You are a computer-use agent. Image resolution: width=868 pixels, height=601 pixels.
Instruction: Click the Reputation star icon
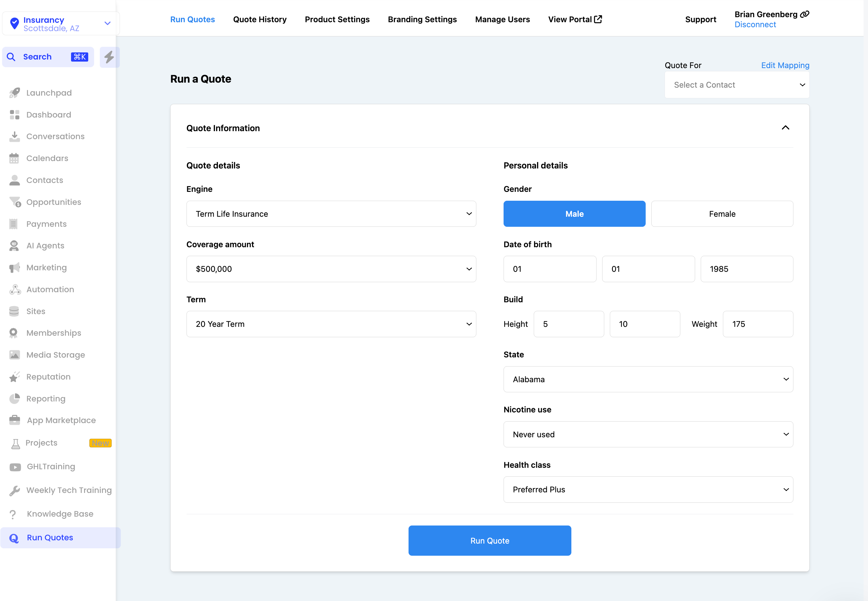pyautogui.click(x=14, y=377)
